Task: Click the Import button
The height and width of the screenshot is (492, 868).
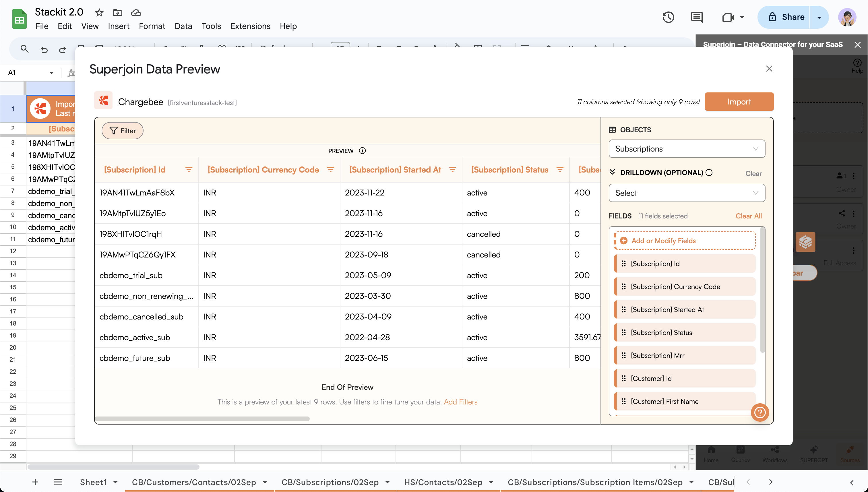Action: coord(739,102)
